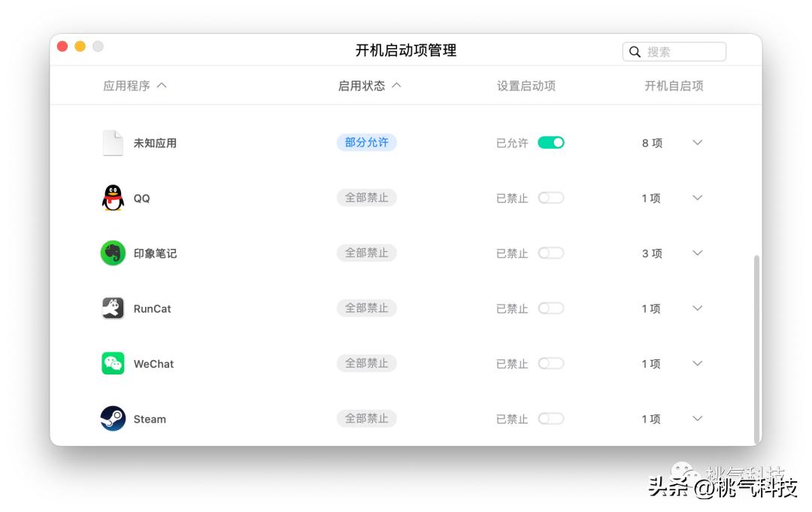Click the 部分允许 status badge for 未知应用
This screenshot has height=512, width=812.
click(366, 142)
